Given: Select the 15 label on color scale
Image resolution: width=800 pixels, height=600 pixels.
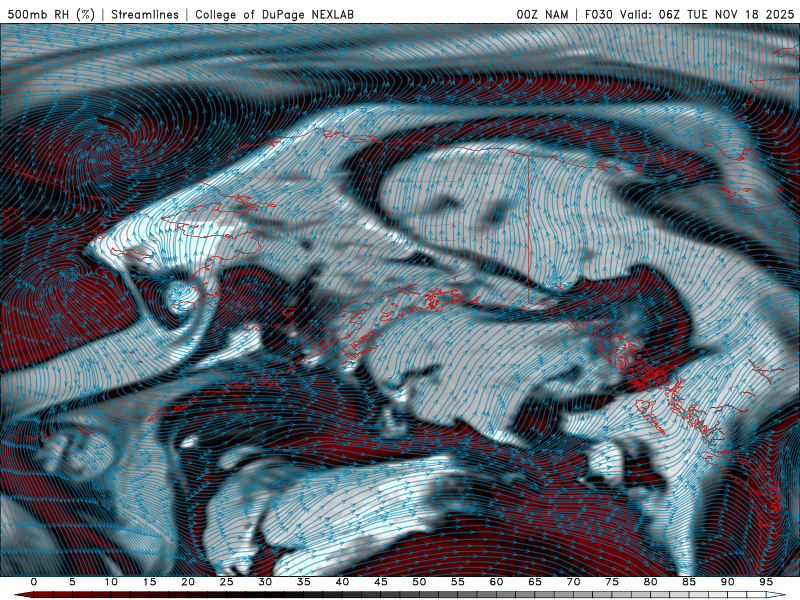Looking at the screenshot, I should pos(149,582).
